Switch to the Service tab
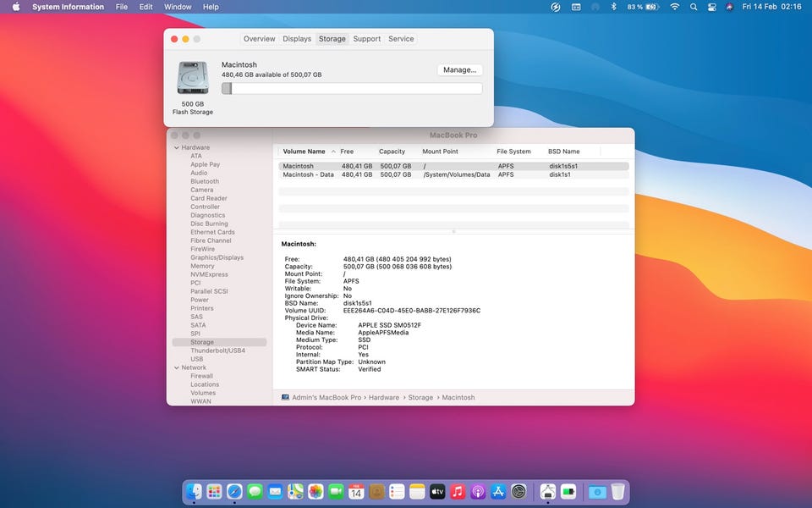 (401, 39)
